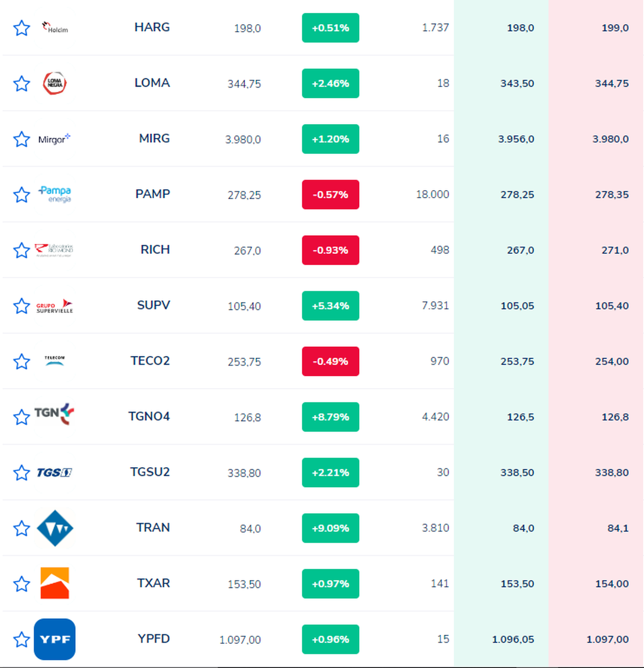Click the Transener diamond logo
Screen dimensions: 644x668
pyautogui.click(x=55, y=528)
